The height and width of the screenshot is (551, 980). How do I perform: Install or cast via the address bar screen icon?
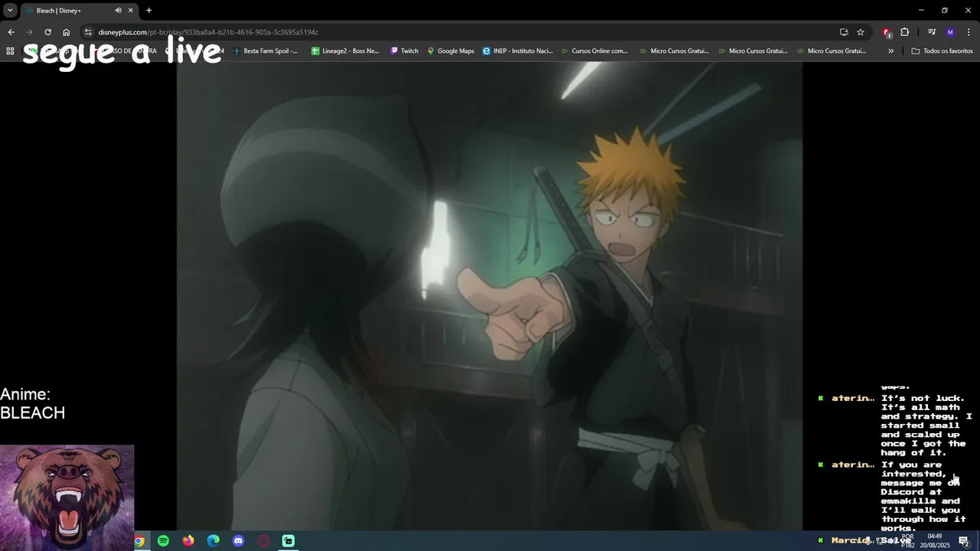pyautogui.click(x=844, y=32)
